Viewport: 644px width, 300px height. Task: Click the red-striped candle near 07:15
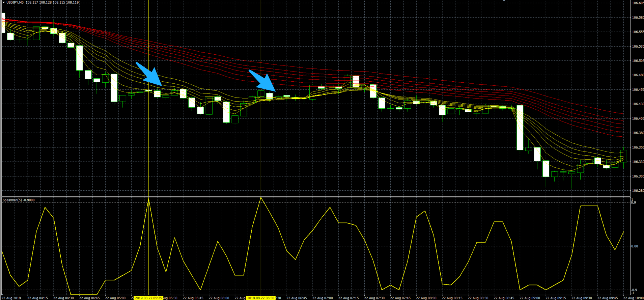[356, 81]
